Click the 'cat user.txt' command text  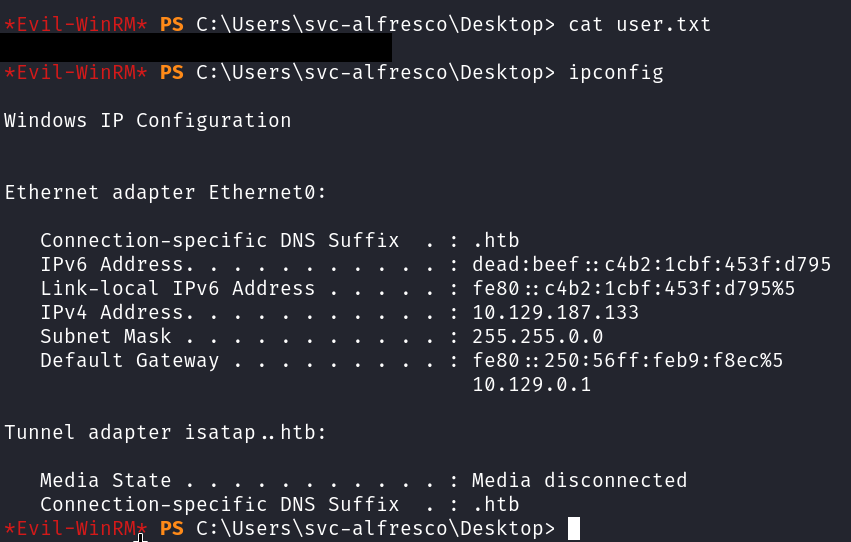tap(639, 24)
